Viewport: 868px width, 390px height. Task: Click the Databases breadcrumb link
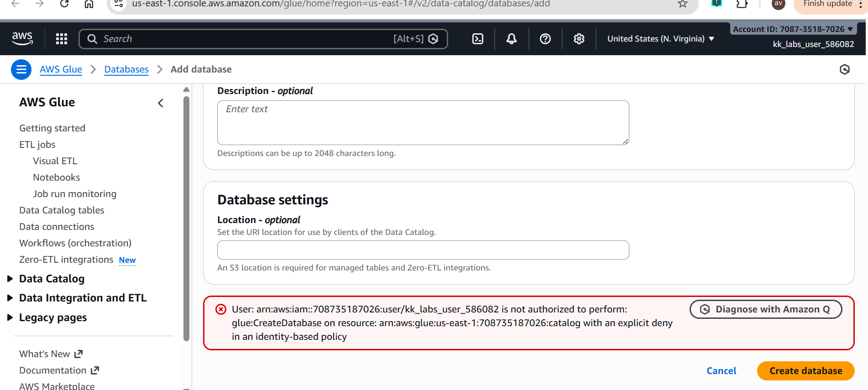[x=126, y=69]
